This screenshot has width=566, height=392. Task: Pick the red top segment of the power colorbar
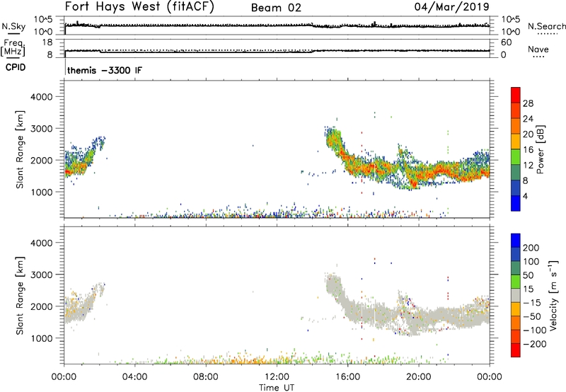(x=516, y=95)
